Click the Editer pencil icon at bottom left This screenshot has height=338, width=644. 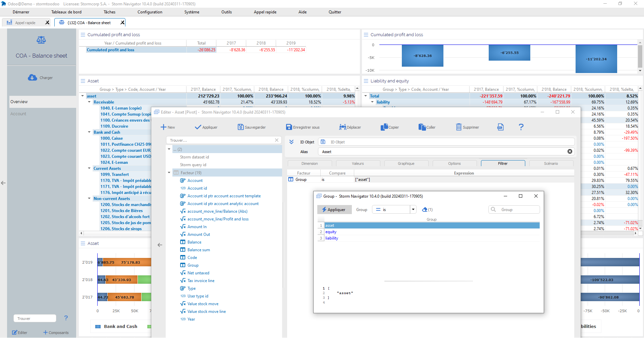[14, 333]
